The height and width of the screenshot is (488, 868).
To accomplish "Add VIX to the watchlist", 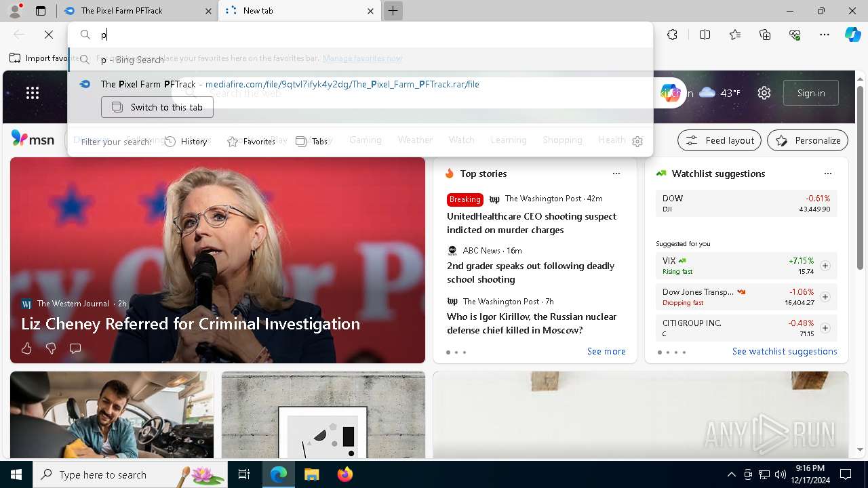I will [825, 266].
